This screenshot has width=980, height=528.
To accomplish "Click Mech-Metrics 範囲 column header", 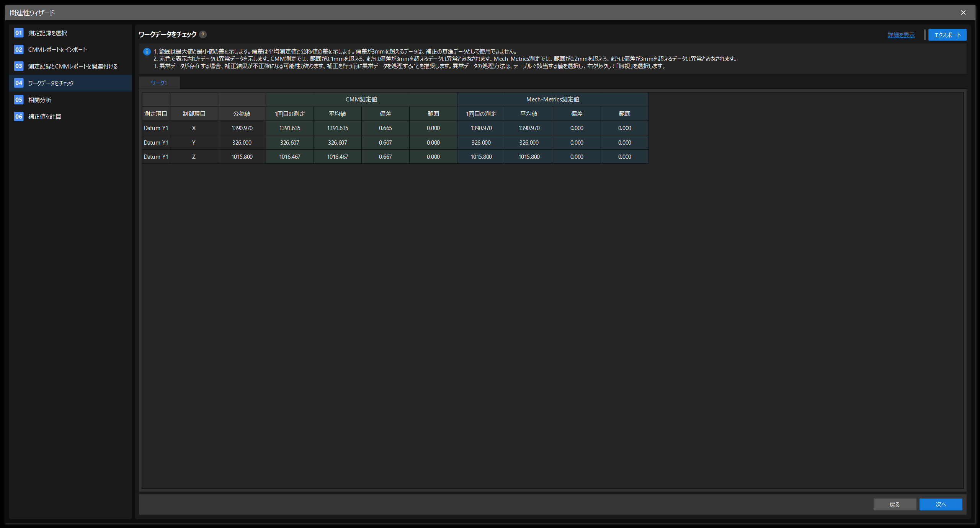I will (625, 114).
